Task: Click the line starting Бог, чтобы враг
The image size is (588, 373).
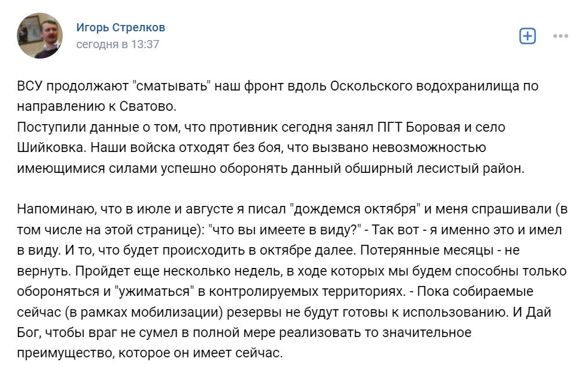Action: [244, 332]
